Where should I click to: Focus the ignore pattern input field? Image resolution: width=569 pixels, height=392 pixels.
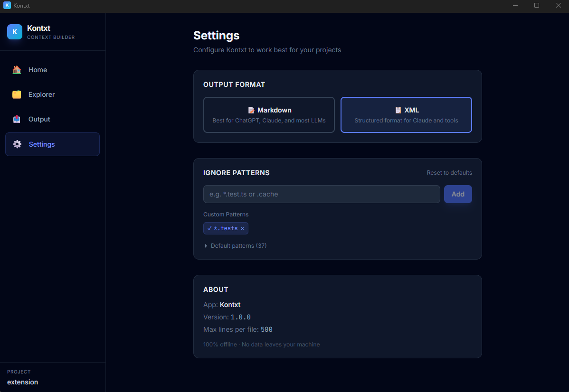(322, 194)
